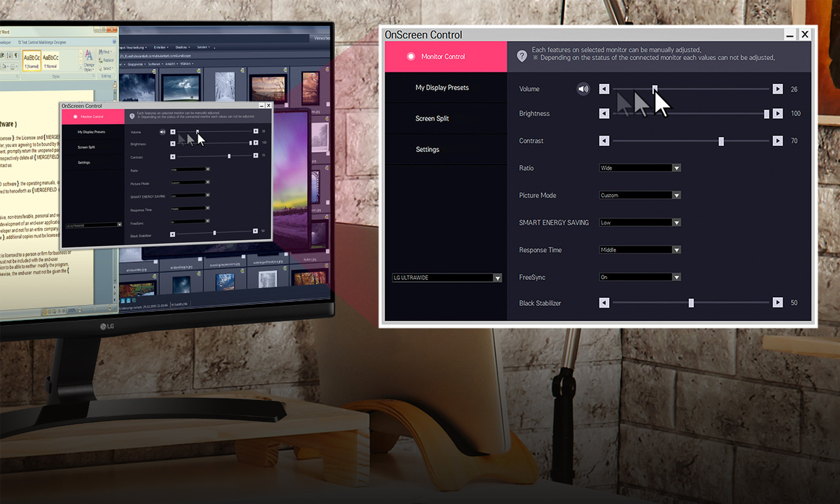Click Replace in the Word Editing group
Screen dimensions: 840x504
(x=107, y=60)
